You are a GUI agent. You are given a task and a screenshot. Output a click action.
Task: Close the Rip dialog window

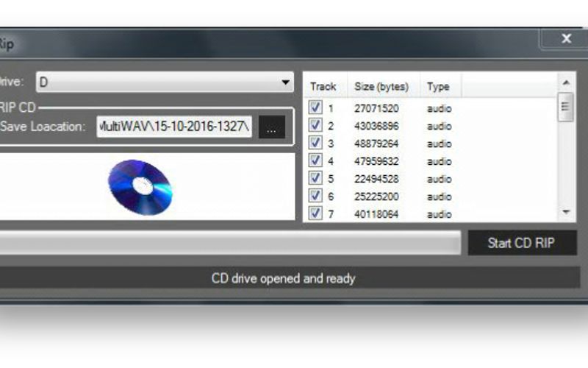pos(566,38)
